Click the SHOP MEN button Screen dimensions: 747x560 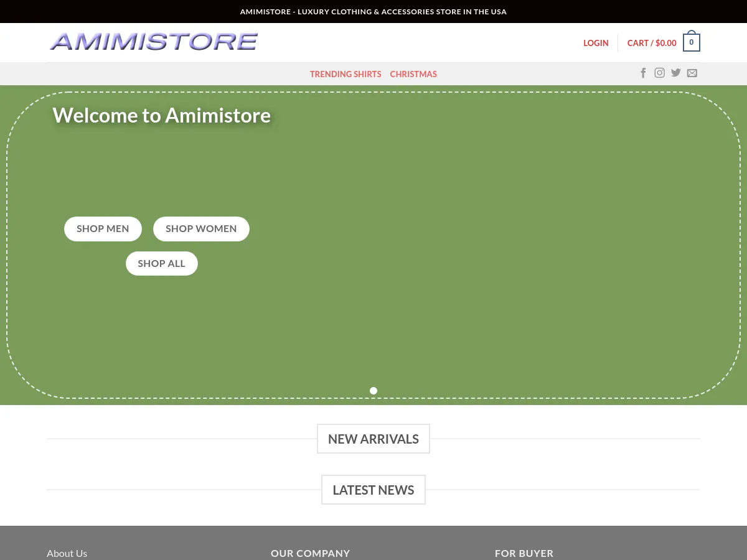tap(103, 228)
